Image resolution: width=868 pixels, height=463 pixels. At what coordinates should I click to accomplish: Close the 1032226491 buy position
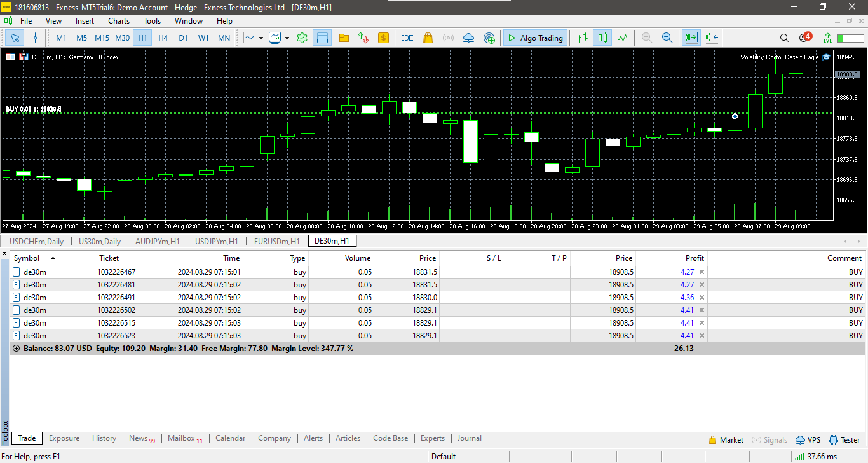(702, 298)
